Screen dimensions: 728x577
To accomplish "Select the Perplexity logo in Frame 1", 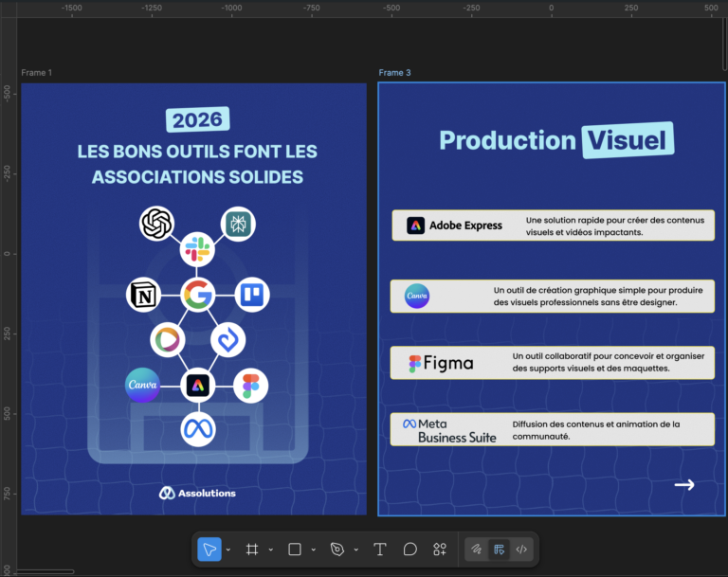I will [238, 224].
